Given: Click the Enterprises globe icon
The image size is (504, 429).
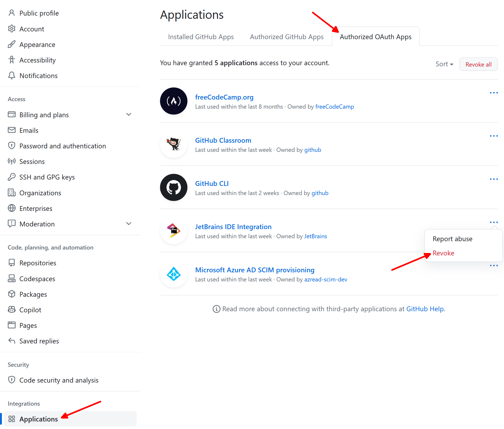Looking at the screenshot, I should click(x=12, y=208).
